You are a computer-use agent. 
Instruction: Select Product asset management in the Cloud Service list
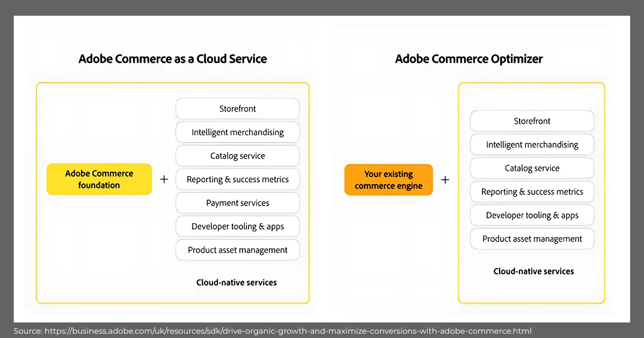pos(238,250)
